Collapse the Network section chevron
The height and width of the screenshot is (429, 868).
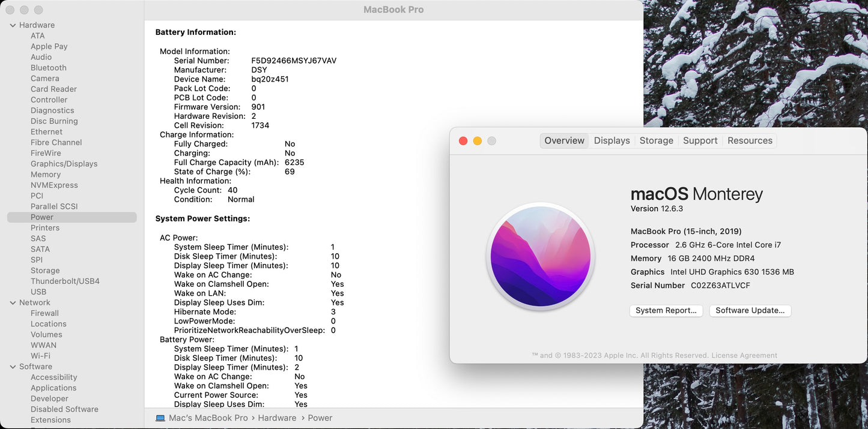pyautogui.click(x=13, y=303)
